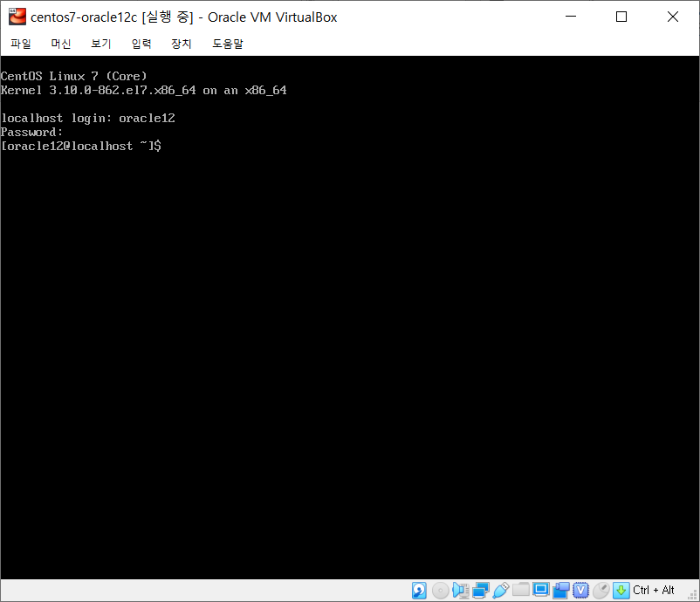The image size is (700, 602).
Task: Click the virtualization (V) CPU indicator icon
Action: point(580,591)
